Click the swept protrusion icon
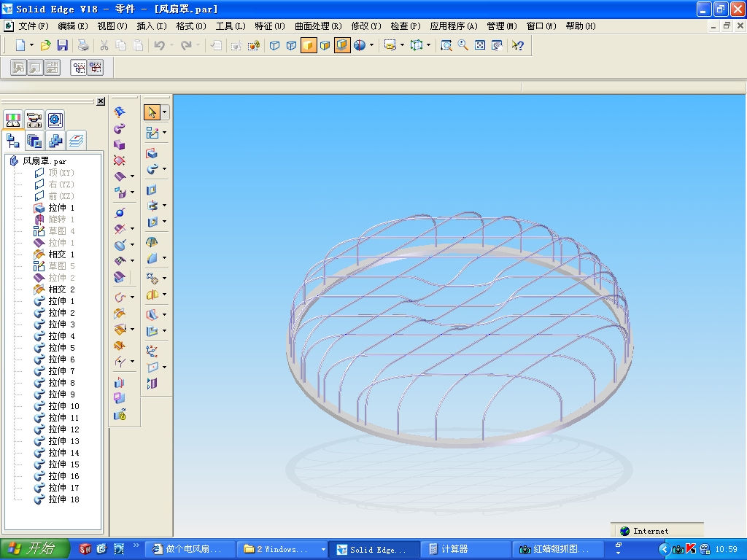 click(x=152, y=169)
